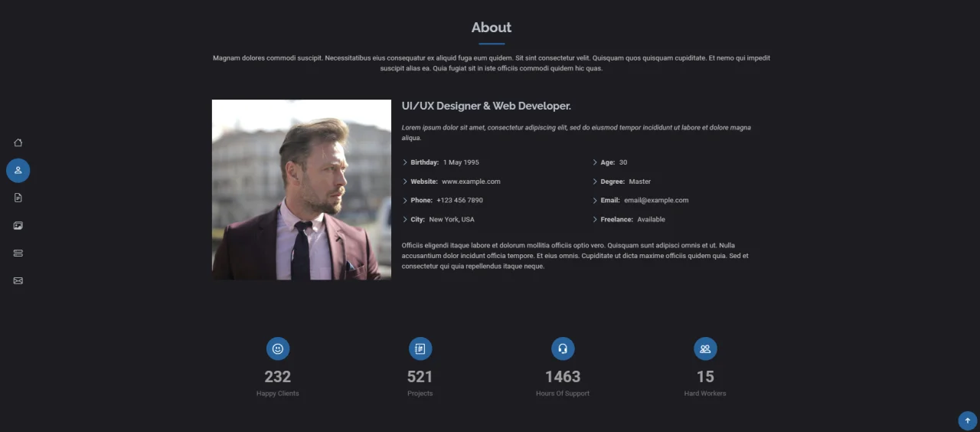Click the New York, USA city value

pos(452,220)
